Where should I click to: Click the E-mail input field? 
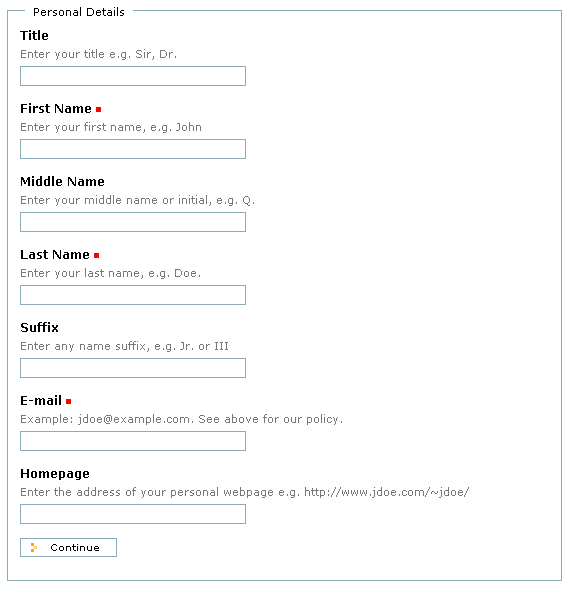(x=133, y=441)
